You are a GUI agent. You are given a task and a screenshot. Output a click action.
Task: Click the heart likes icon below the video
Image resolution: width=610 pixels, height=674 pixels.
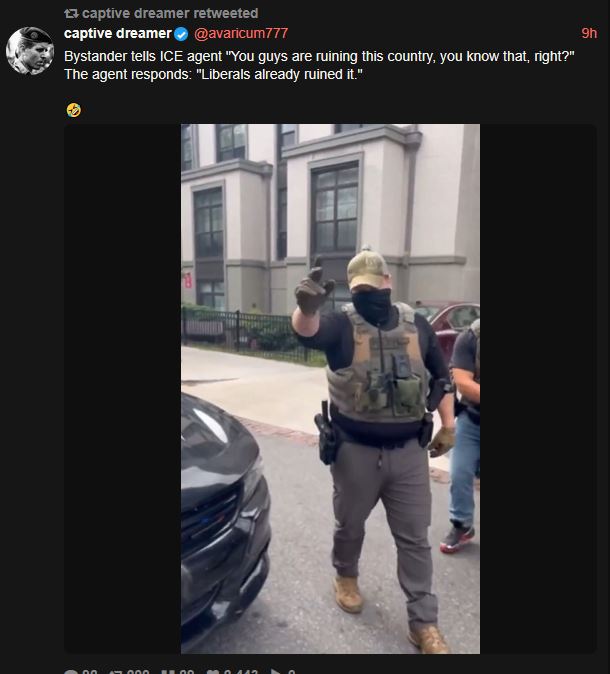point(213,671)
